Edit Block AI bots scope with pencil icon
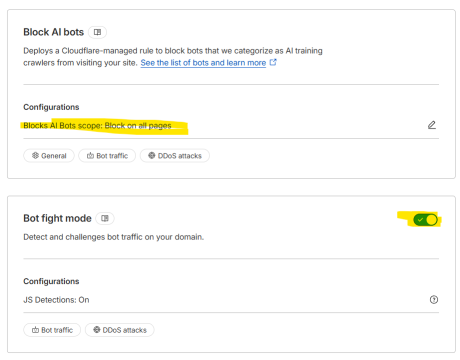Viewport: 460px width, 360px height. 432,125
